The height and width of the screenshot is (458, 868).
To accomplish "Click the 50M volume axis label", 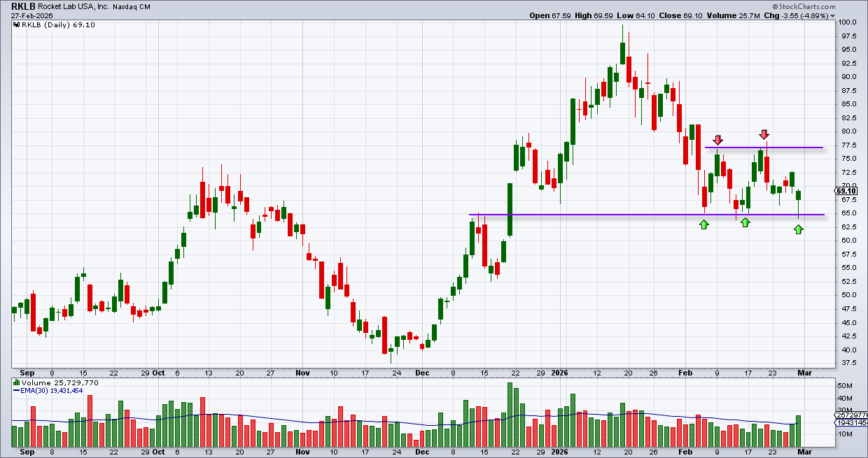I will [846, 386].
